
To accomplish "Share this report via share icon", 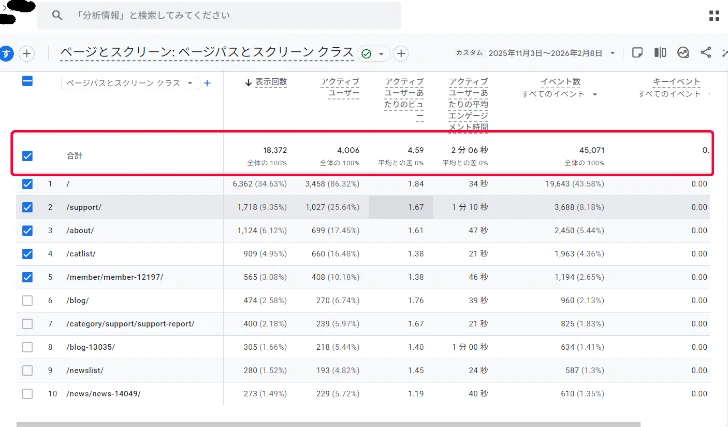I will click(x=706, y=52).
